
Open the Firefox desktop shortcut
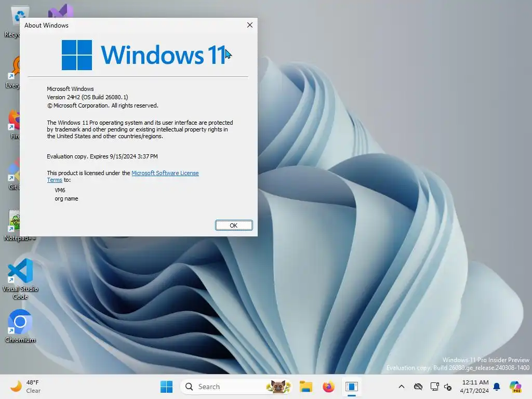tap(14, 124)
